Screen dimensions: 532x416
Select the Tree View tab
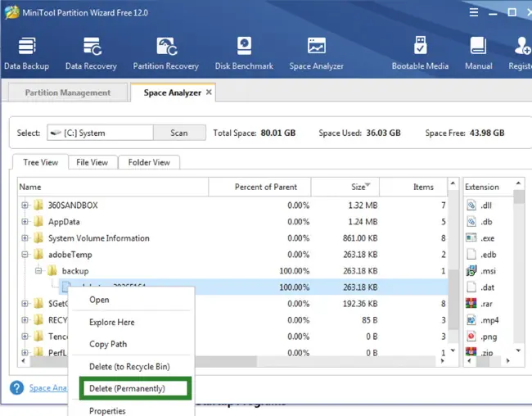pos(40,162)
